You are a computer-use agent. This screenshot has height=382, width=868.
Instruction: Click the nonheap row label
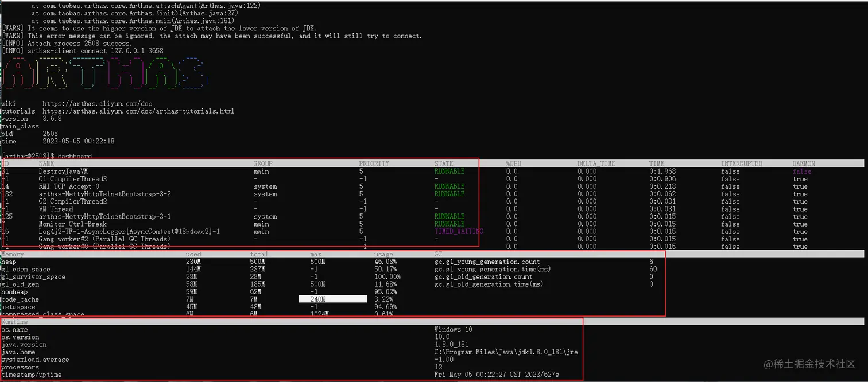click(14, 291)
